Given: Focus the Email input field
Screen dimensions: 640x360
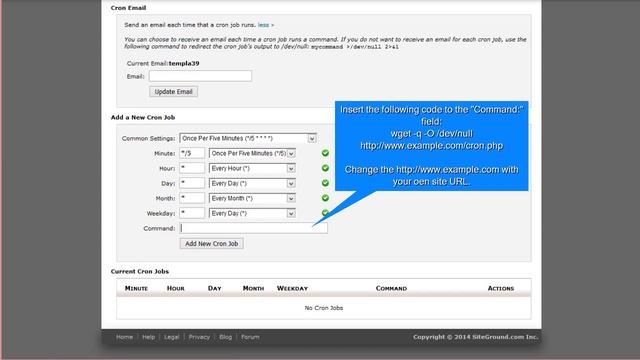Looking at the screenshot, I should [x=200, y=76].
